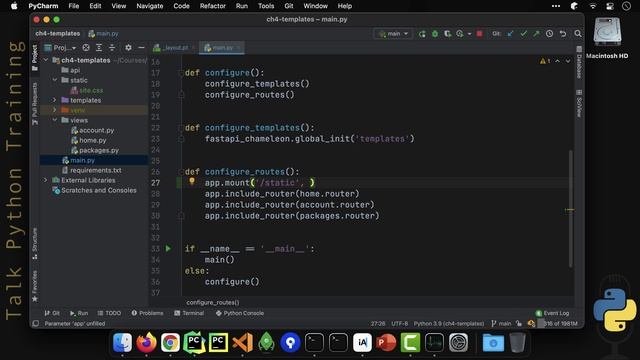
Task: Stop the running process red square
Action: pos(480,34)
